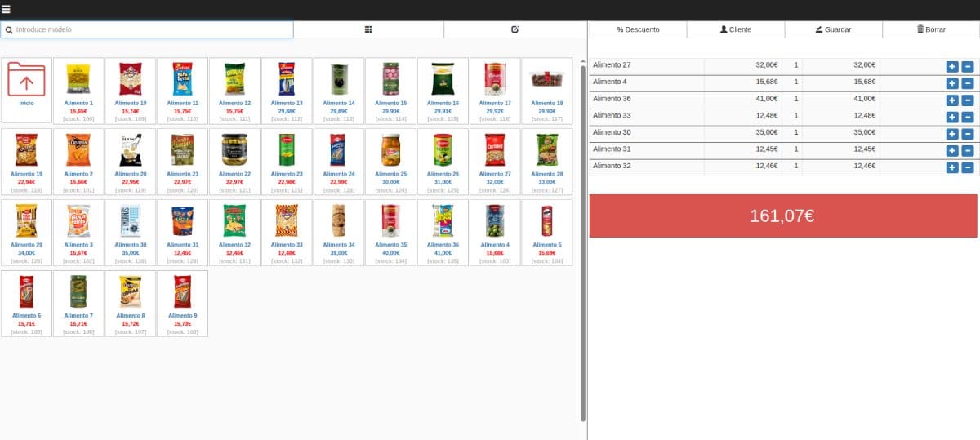This screenshot has height=440, width=980.
Task: Click the grid view icon
Action: point(368,29)
